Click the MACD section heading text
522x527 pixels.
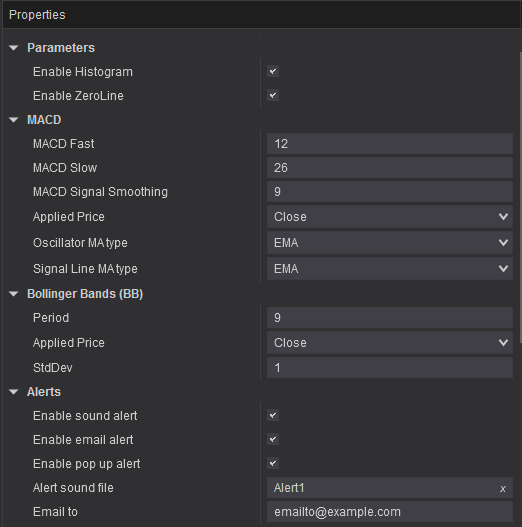(44, 120)
